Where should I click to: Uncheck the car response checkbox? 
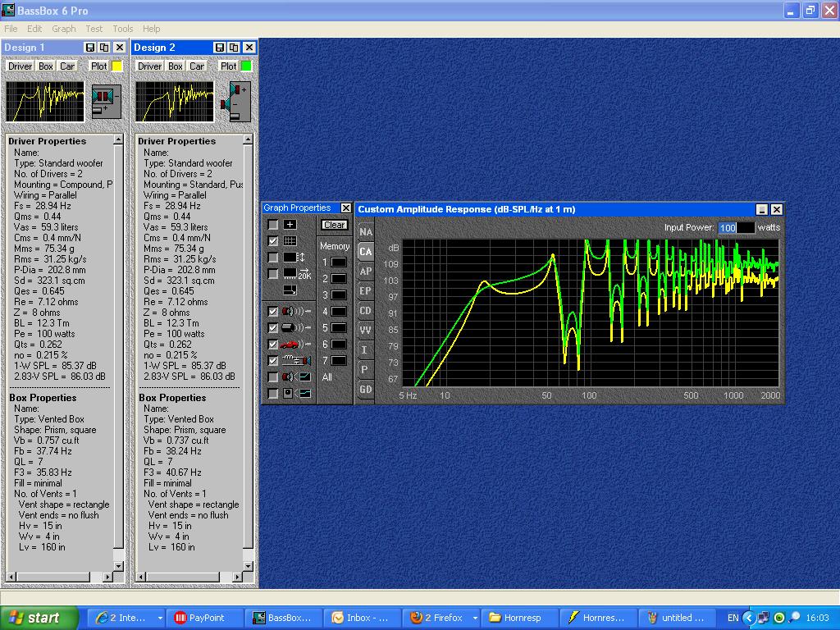coord(273,344)
